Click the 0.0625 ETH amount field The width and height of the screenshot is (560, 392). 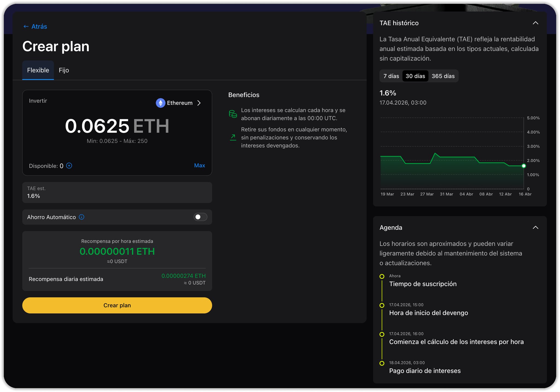(97, 126)
